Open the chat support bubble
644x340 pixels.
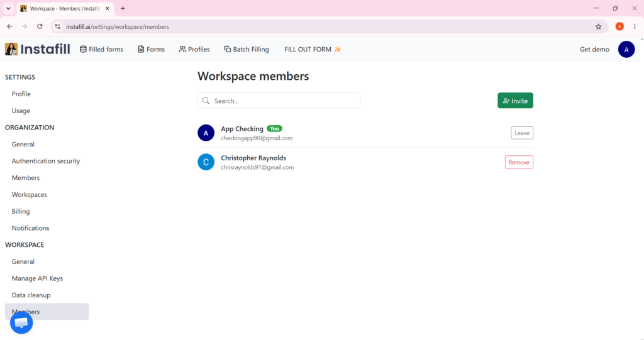[x=21, y=323]
